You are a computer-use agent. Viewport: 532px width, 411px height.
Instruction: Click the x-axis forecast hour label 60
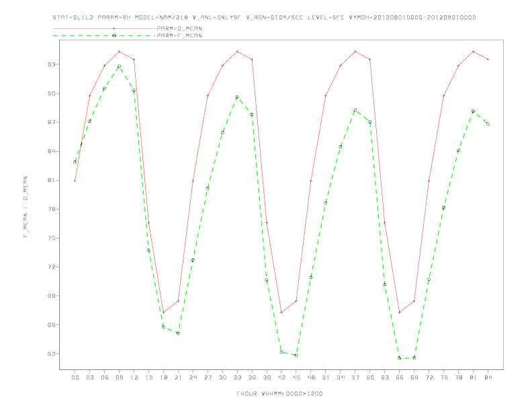pos(370,377)
